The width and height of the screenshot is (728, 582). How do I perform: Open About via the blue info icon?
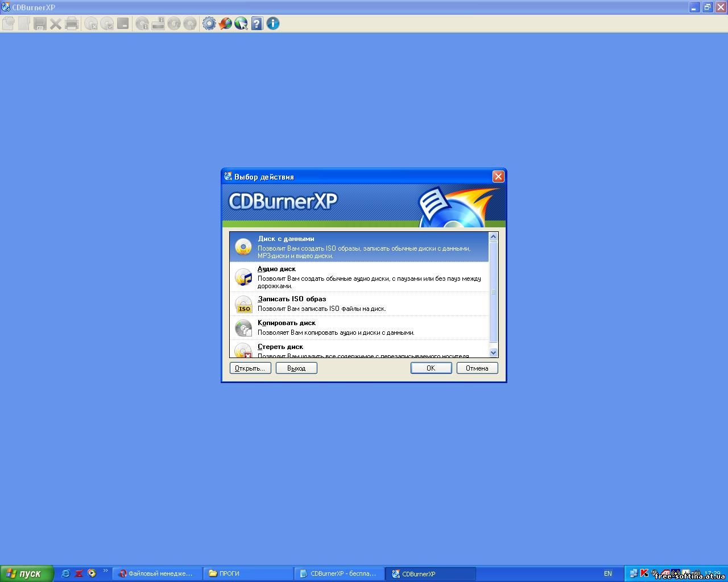click(273, 23)
